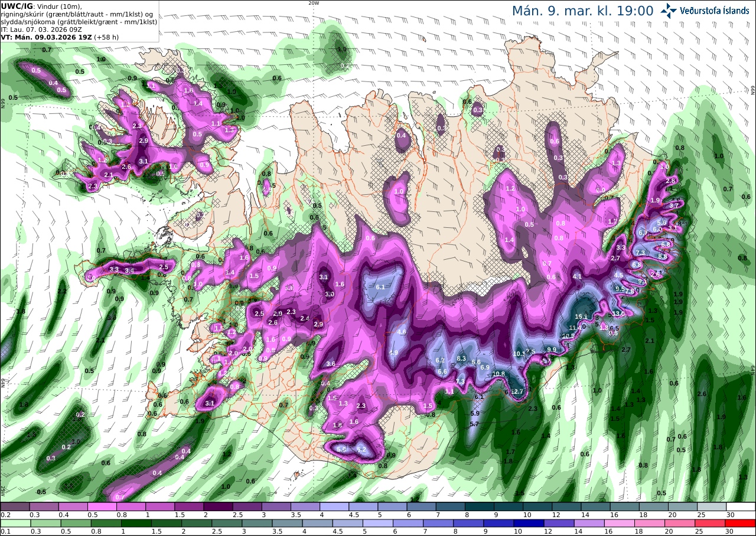The image size is (756, 536).
Task: Click the 8.3 precipitation value on map
Action: click(x=462, y=358)
